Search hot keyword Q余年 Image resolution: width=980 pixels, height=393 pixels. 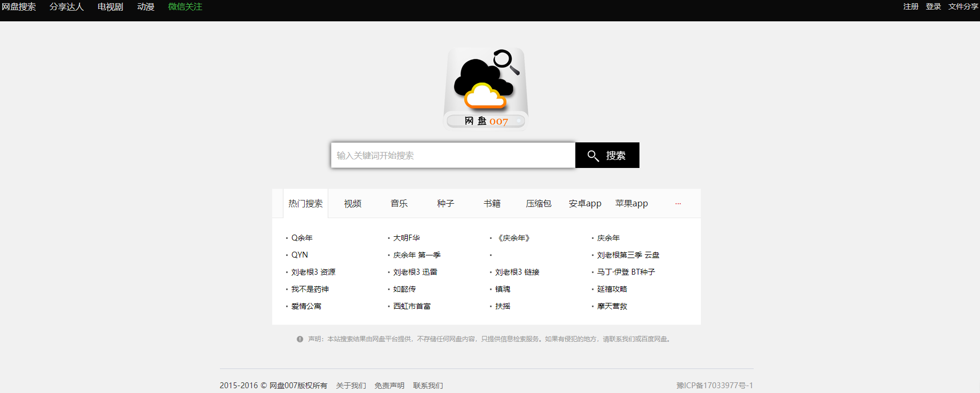(302, 238)
